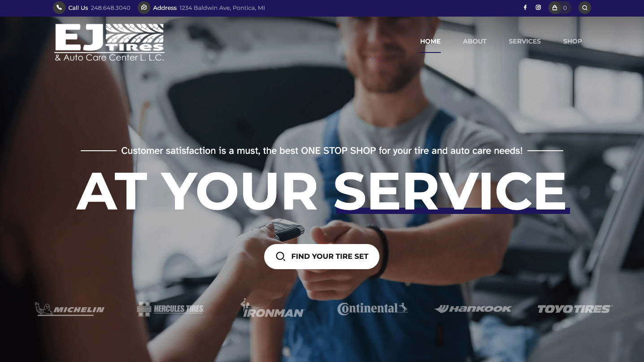Click phone number 248.648.3040
This screenshot has height=362, width=644.
(110, 8)
